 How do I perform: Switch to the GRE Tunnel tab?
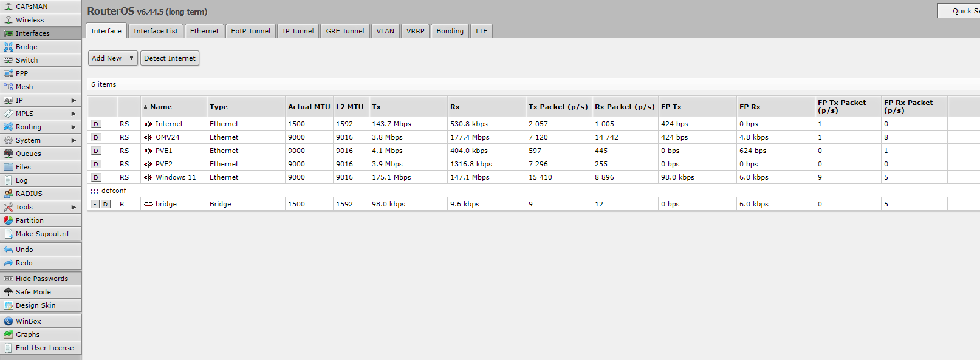click(345, 31)
